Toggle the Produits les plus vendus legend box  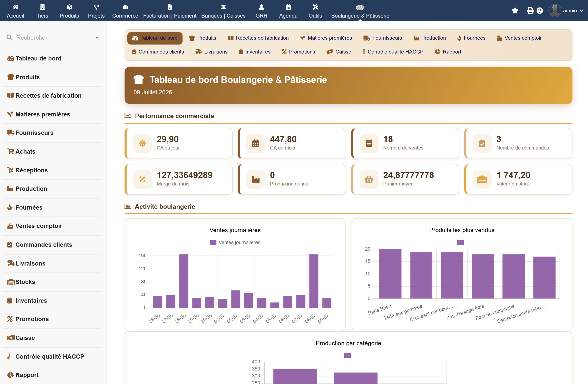point(461,242)
